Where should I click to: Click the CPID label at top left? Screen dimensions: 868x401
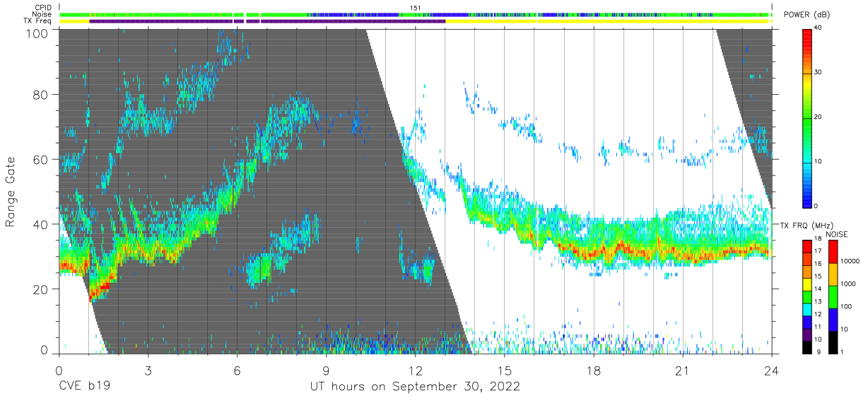[x=44, y=8]
